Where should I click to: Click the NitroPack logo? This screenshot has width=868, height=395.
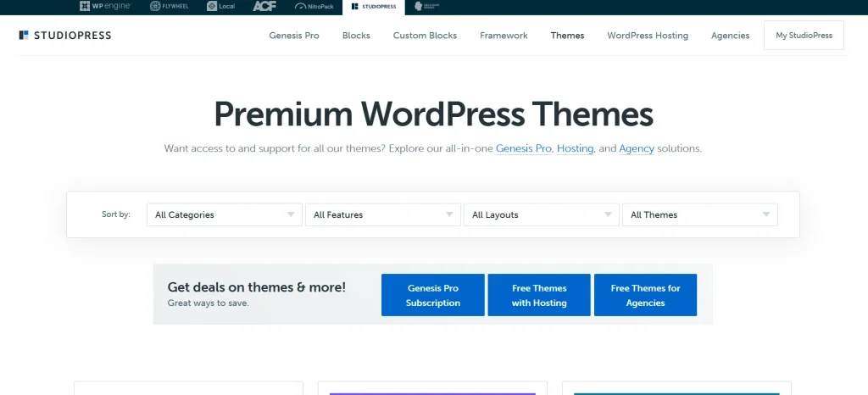pyautogui.click(x=314, y=7)
